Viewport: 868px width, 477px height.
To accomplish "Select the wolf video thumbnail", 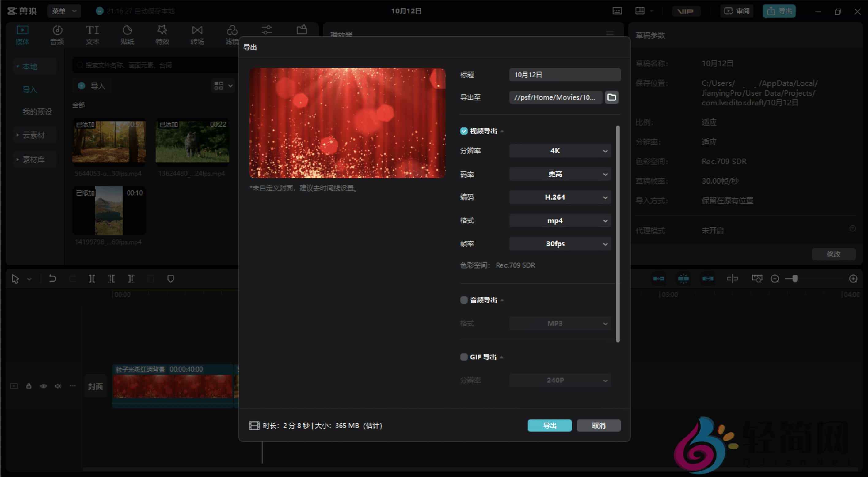I will point(192,142).
